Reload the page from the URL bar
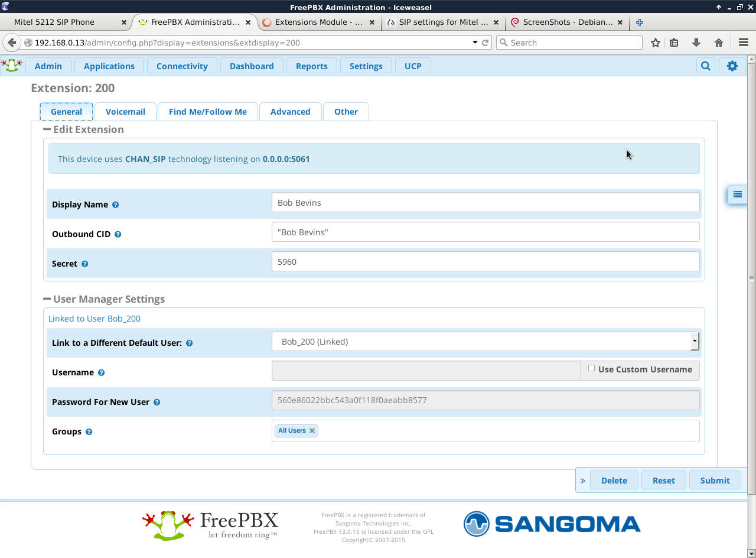The height and width of the screenshot is (558, 756). click(485, 43)
